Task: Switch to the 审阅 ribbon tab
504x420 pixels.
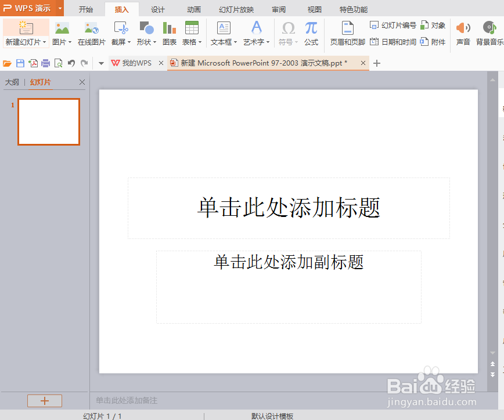Action: point(279,9)
